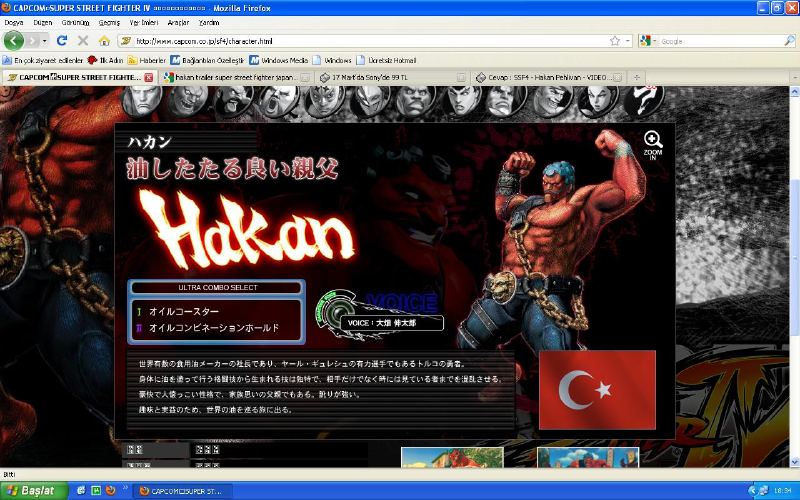
Task: Click in the Google search box
Action: point(720,41)
